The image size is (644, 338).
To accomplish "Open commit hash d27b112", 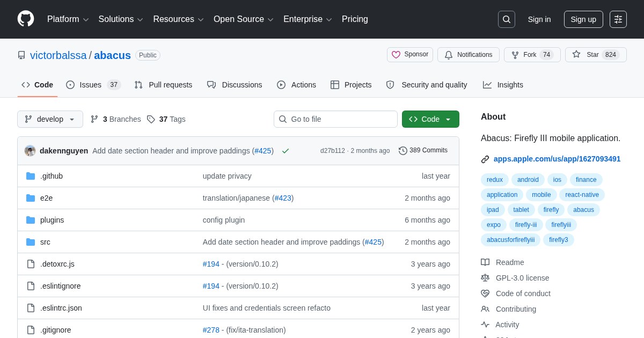I will (333, 151).
